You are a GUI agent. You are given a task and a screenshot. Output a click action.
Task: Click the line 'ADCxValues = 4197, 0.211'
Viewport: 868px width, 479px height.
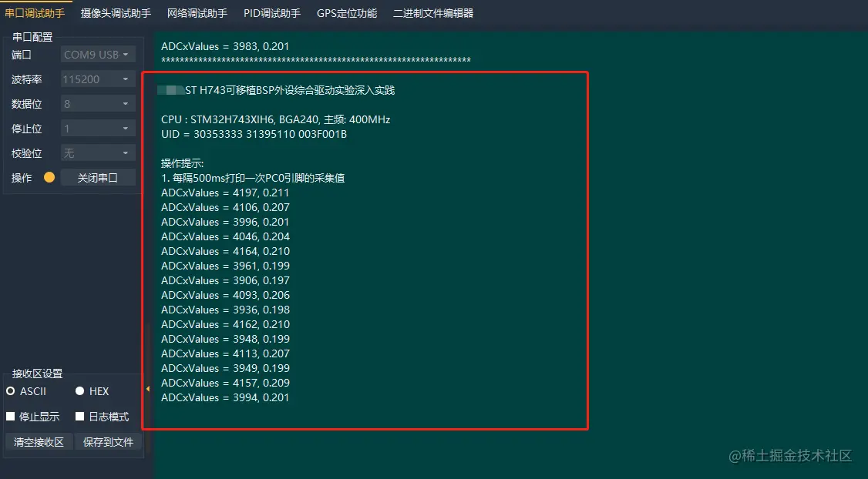(x=225, y=193)
